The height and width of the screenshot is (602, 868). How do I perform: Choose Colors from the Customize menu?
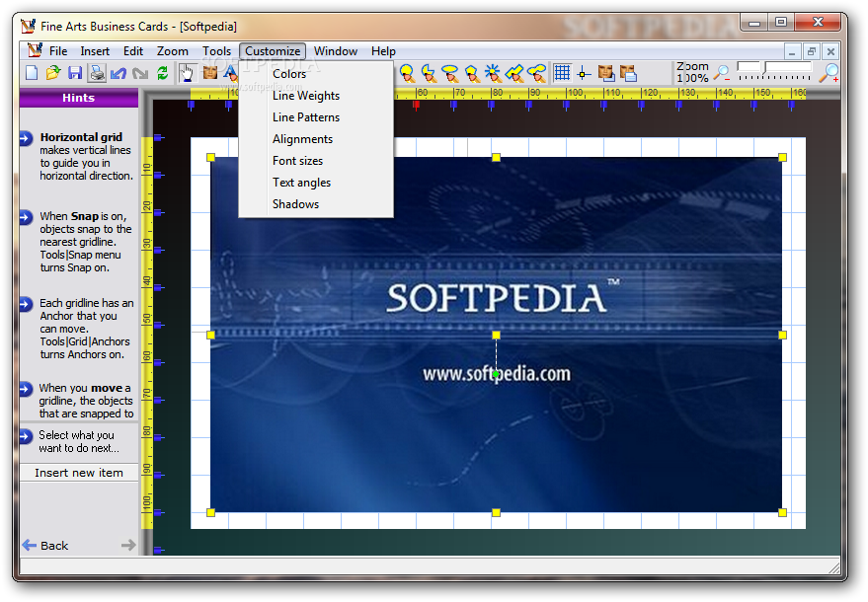coord(316,74)
